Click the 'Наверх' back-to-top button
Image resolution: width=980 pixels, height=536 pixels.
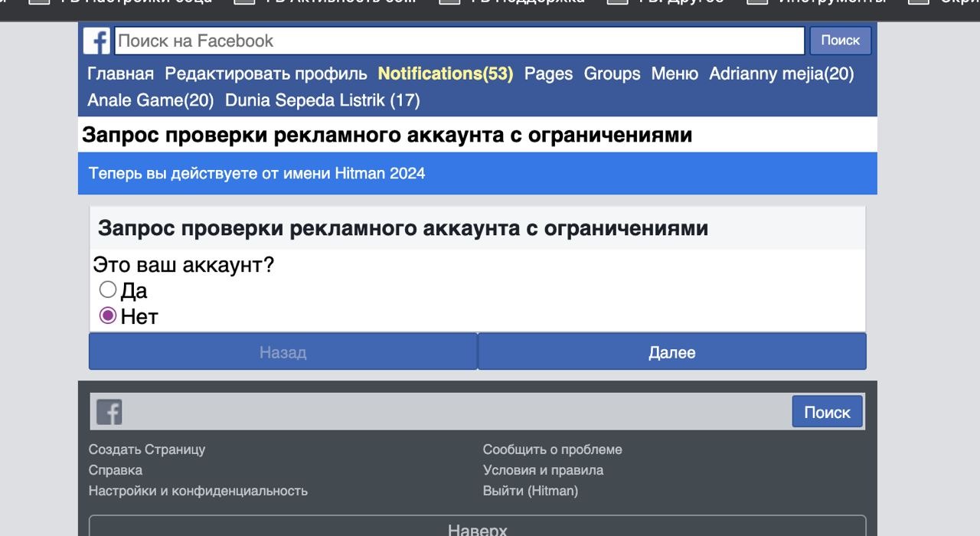click(x=478, y=526)
